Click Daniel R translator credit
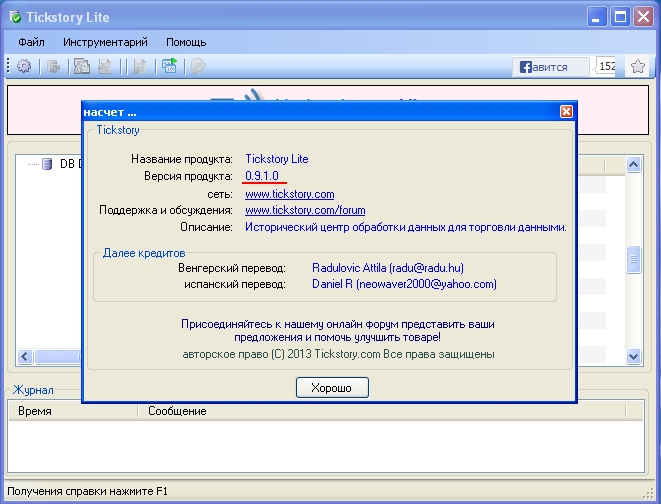Image resolution: width=661 pixels, height=504 pixels. click(404, 284)
